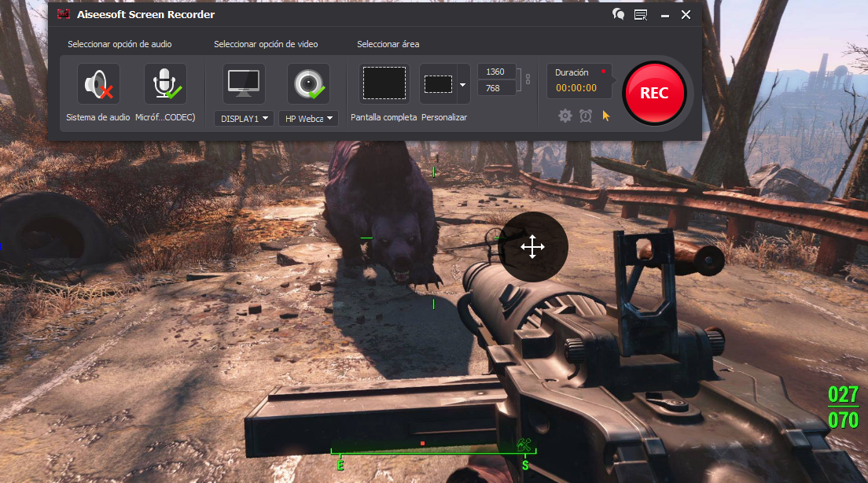Expand the custom area size arrow

tap(463, 84)
